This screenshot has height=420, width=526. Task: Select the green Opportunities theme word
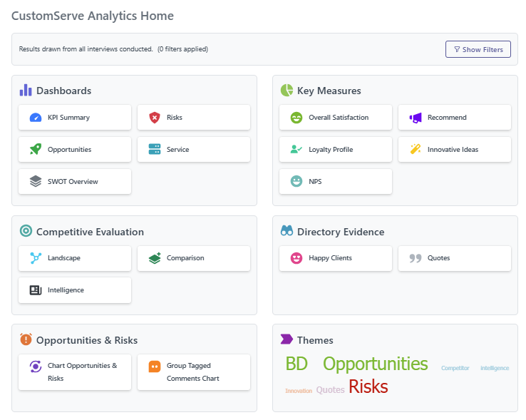(376, 364)
